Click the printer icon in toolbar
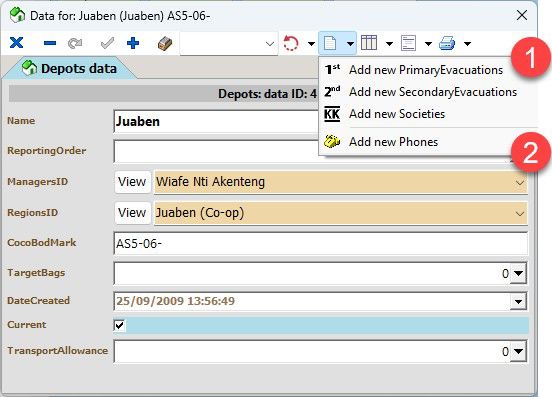This screenshot has height=397, width=552. 447,43
